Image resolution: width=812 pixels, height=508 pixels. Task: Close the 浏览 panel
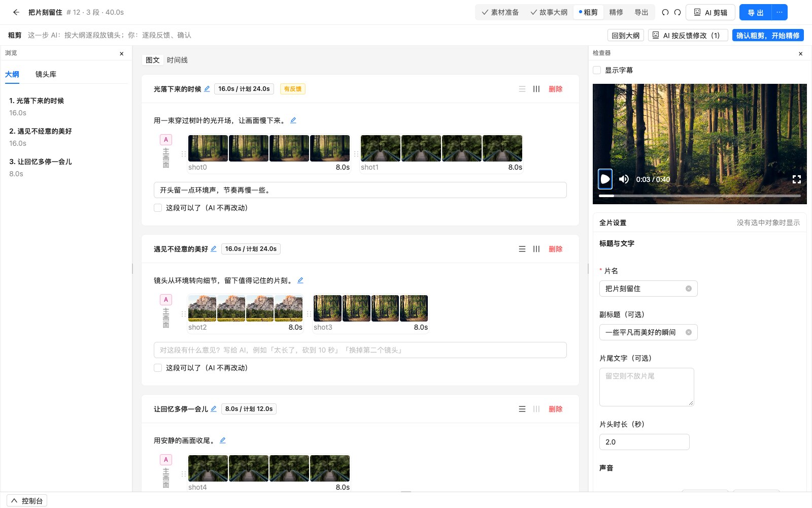click(x=122, y=53)
